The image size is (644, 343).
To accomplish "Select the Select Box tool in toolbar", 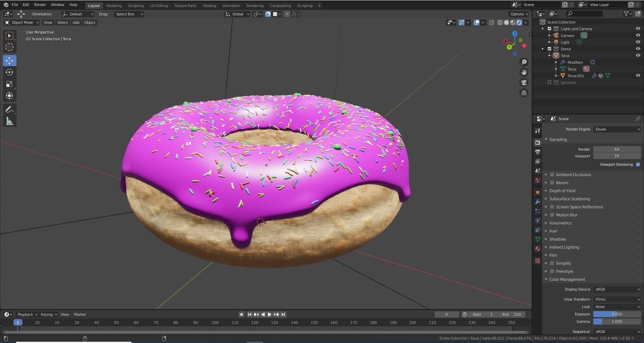I will pyautogui.click(x=9, y=36).
